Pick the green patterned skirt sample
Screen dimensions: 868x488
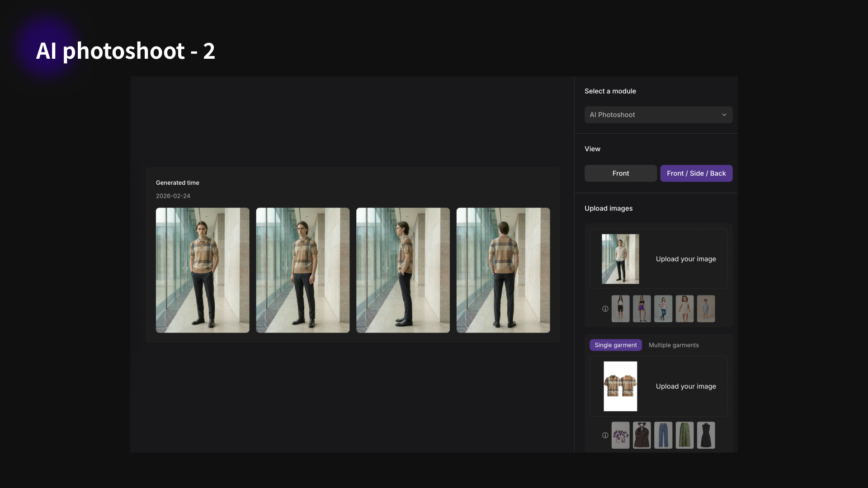[x=684, y=436]
